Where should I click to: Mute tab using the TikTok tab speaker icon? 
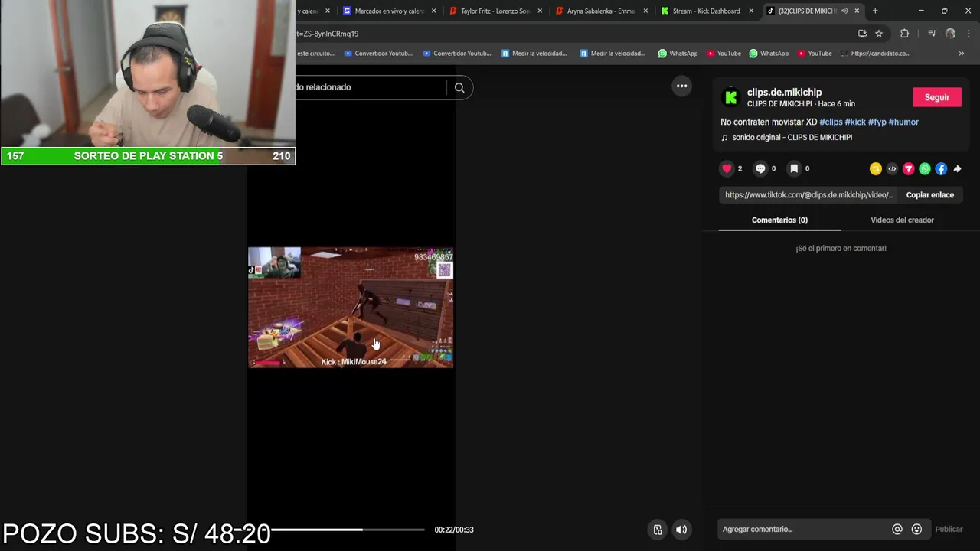[844, 11]
